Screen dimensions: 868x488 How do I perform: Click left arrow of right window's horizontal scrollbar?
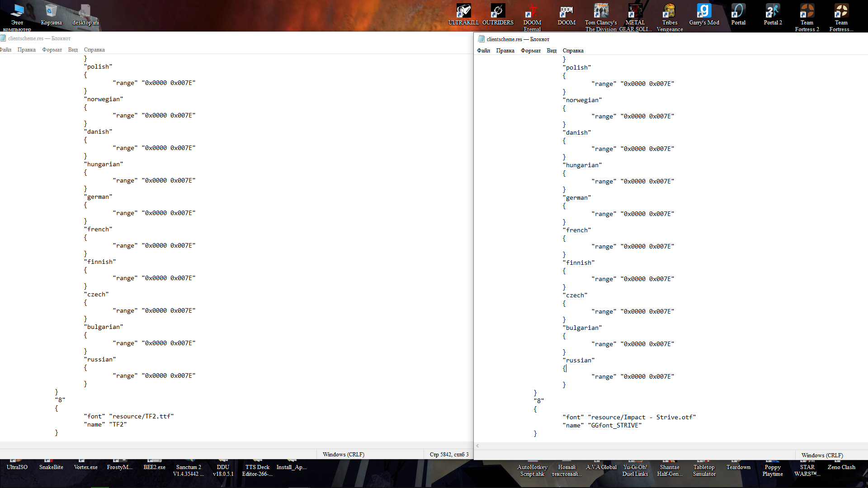click(x=477, y=446)
